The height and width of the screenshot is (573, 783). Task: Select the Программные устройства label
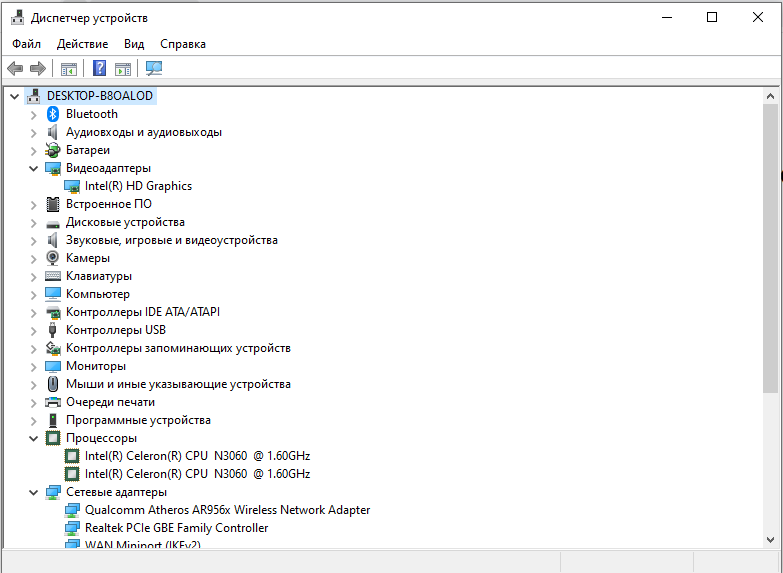click(138, 420)
